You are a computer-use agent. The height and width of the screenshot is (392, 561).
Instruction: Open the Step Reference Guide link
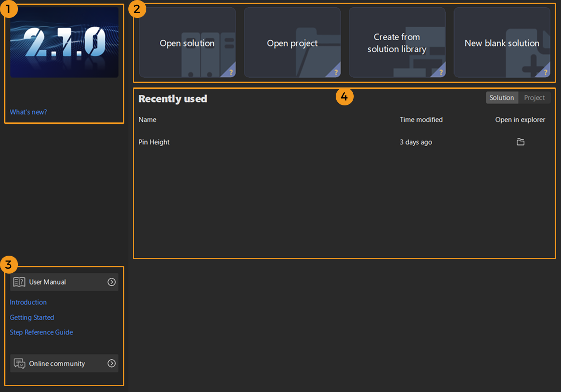41,332
